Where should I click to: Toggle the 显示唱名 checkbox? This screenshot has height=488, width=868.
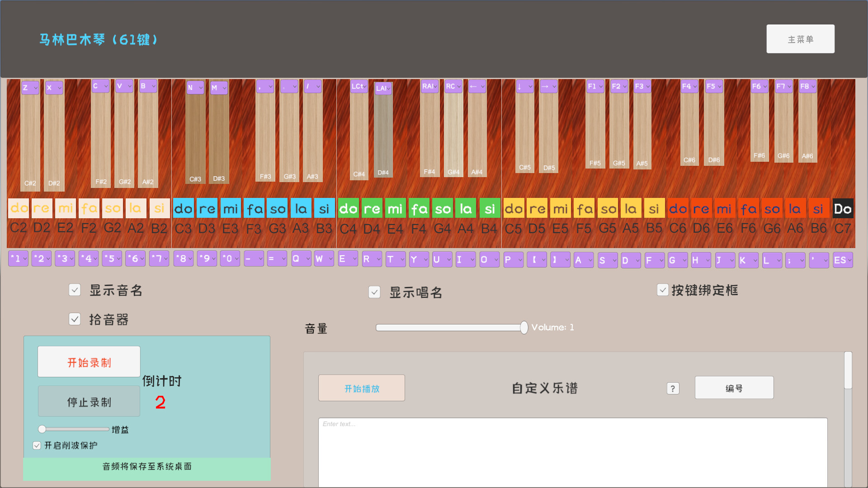tap(374, 292)
